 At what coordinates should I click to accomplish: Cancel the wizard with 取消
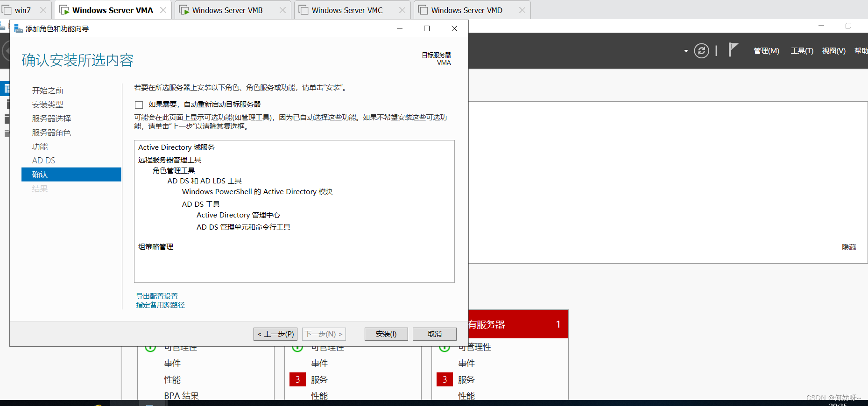tap(435, 334)
